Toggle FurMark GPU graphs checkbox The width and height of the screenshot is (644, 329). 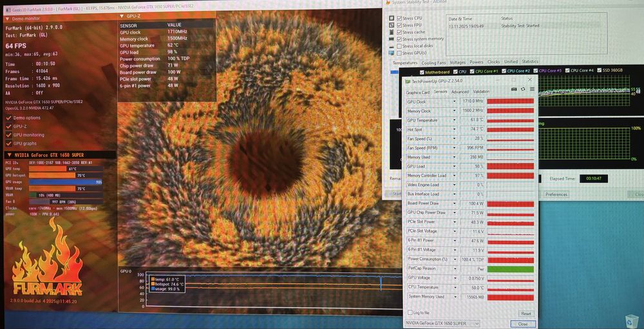(8, 144)
